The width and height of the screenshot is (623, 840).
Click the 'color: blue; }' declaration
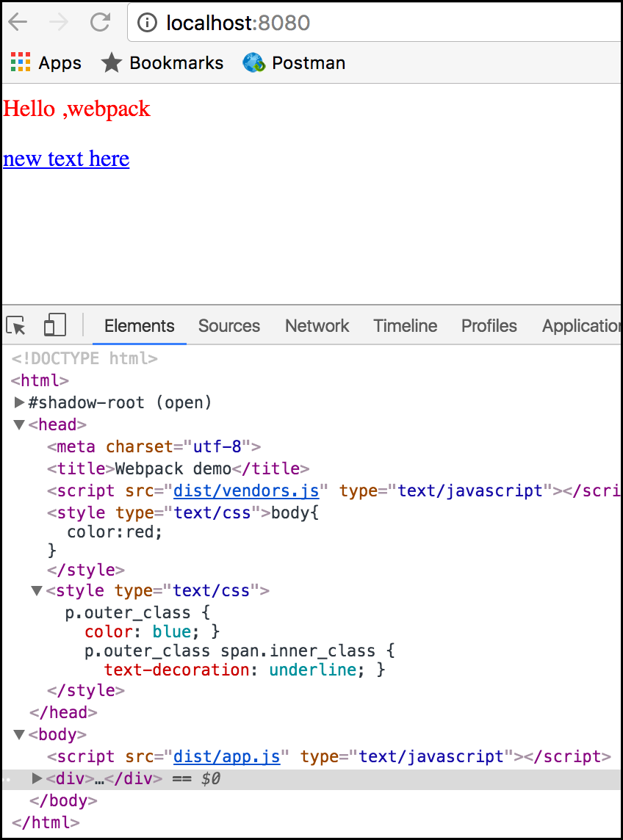[x=152, y=631]
